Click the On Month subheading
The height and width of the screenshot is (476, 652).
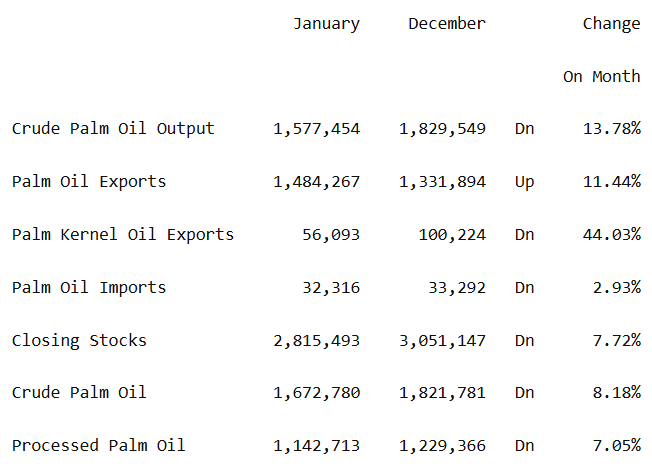point(601,77)
